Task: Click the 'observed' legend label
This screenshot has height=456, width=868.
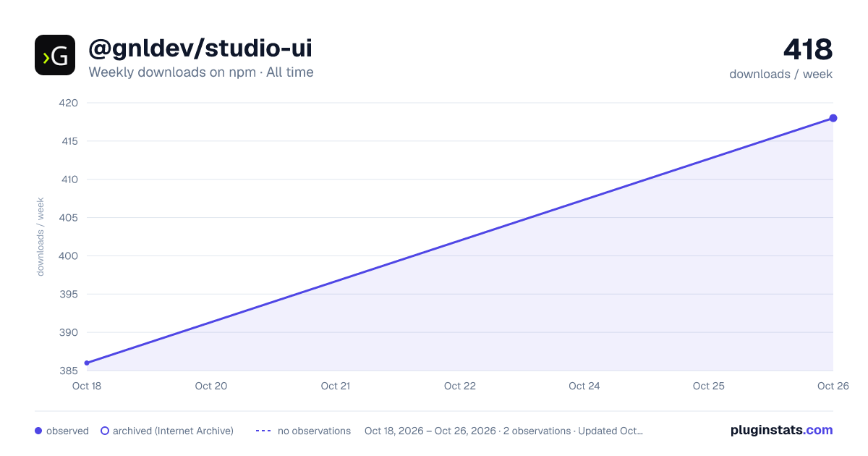Action: [67, 431]
